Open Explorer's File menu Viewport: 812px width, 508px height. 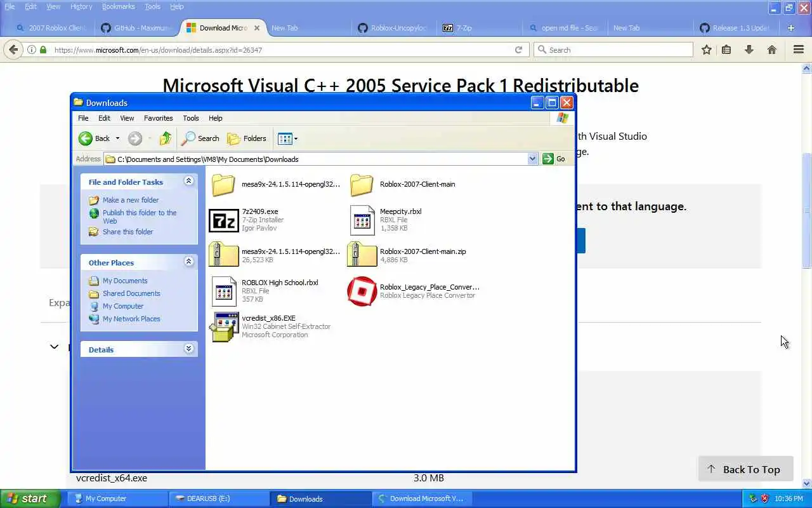tap(83, 118)
